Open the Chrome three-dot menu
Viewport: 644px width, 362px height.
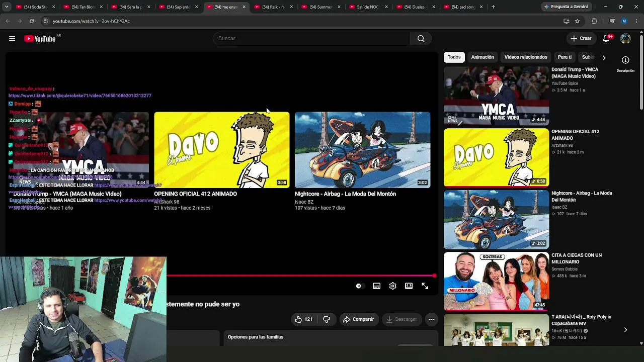coord(636,21)
